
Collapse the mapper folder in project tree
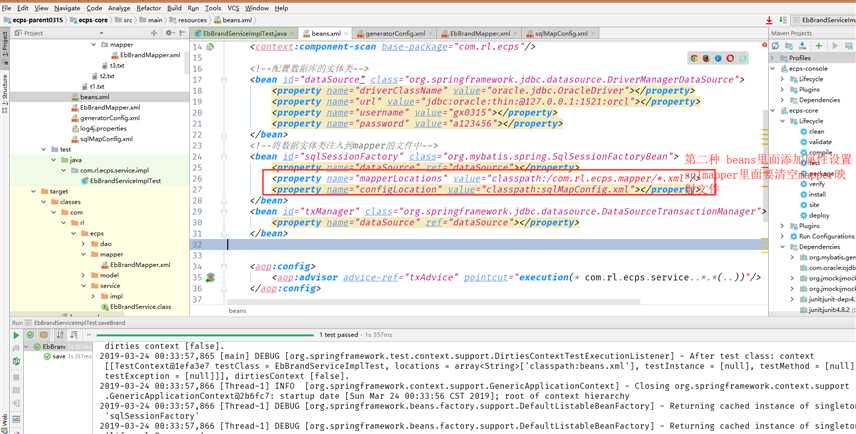(94, 45)
